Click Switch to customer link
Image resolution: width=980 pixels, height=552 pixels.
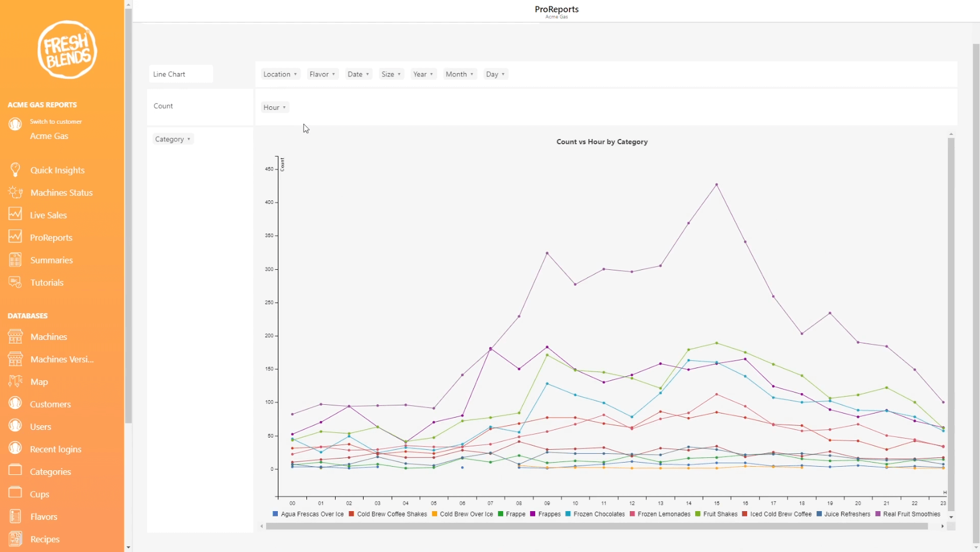56,121
